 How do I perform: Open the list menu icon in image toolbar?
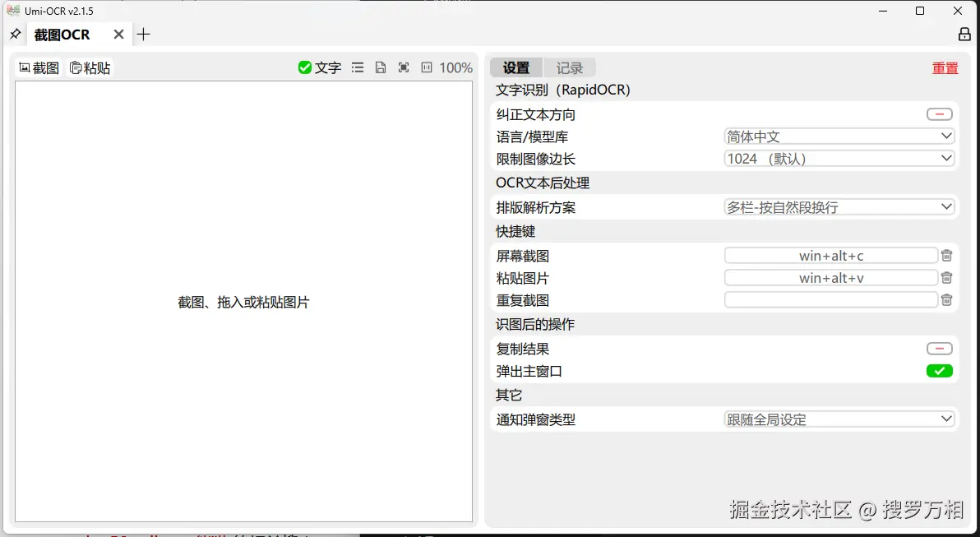tap(358, 67)
